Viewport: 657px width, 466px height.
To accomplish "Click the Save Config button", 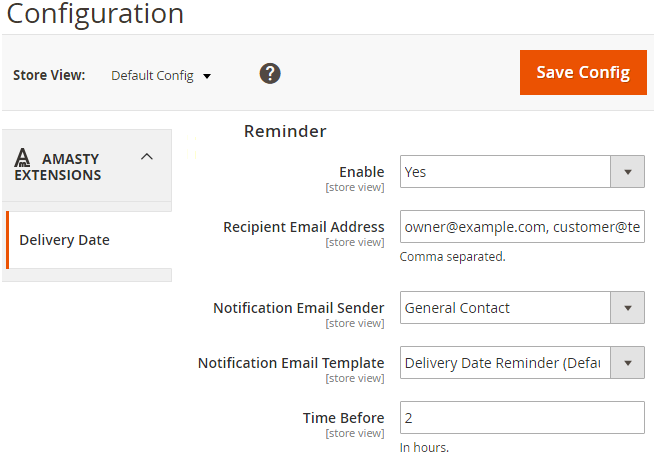I will click(x=583, y=72).
